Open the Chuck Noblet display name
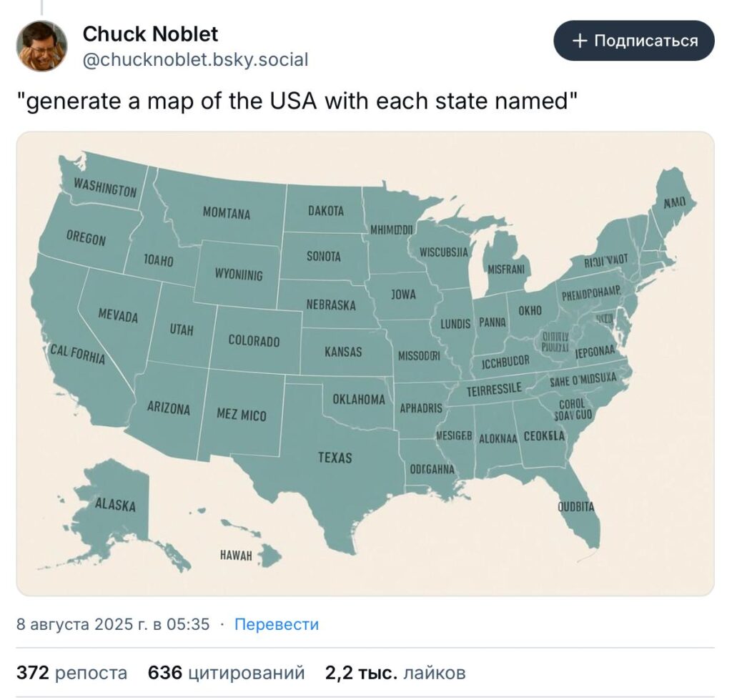The width and height of the screenshot is (732, 700). click(150, 34)
